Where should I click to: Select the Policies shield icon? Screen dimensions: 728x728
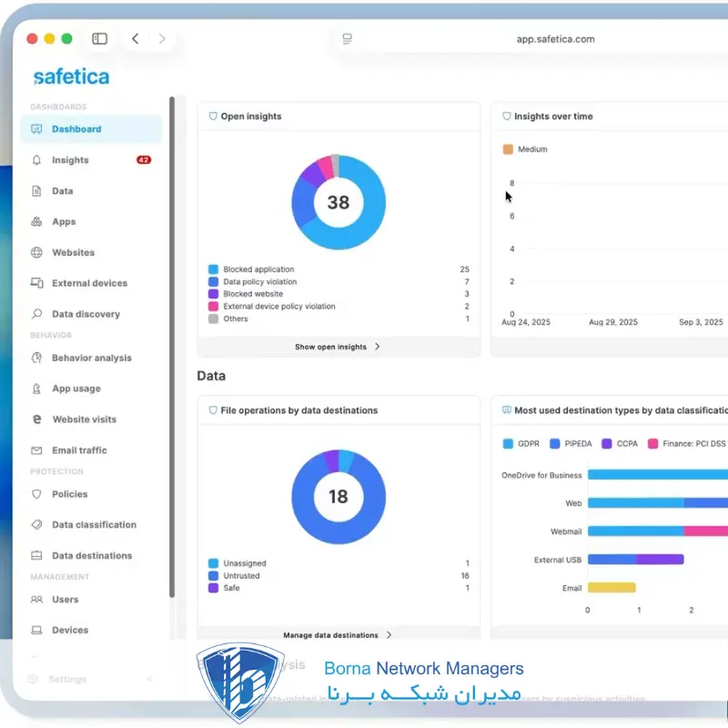tap(36, 494)
